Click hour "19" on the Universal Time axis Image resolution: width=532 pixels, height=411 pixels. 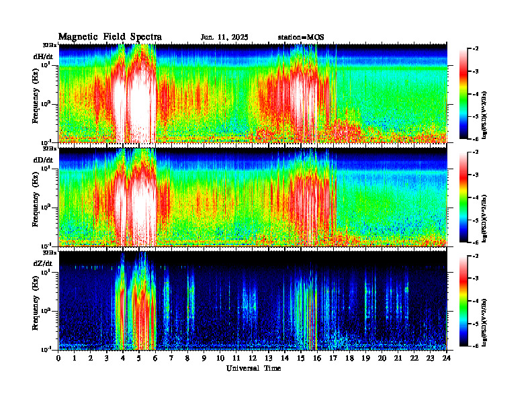pyautogui.click(x=365, y=358)
